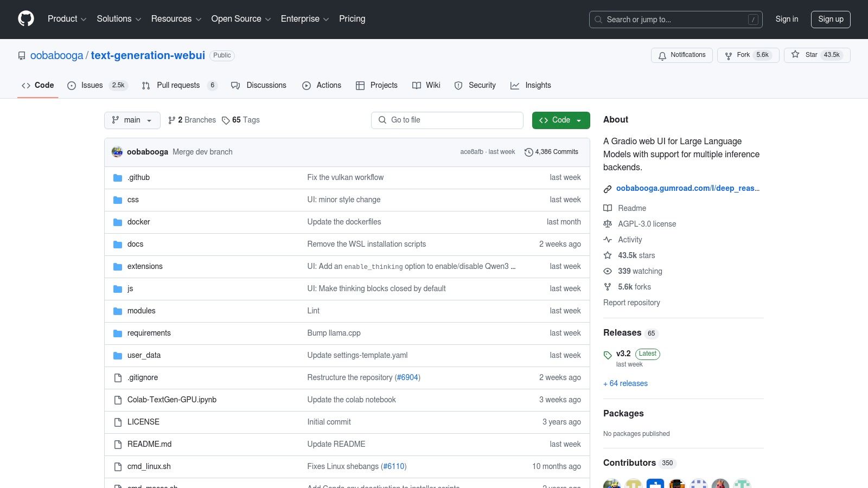Click the Readme book icon

click(608, 208)
